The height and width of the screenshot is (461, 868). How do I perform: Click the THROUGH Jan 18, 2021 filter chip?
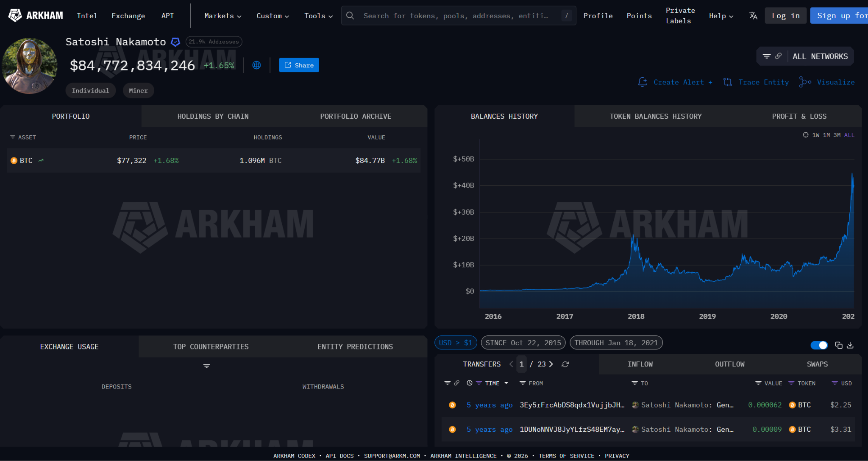616,343
